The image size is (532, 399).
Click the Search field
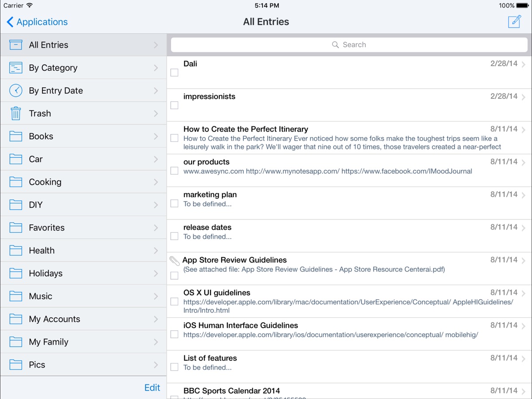pyautogui.click(x=349, y=45)
